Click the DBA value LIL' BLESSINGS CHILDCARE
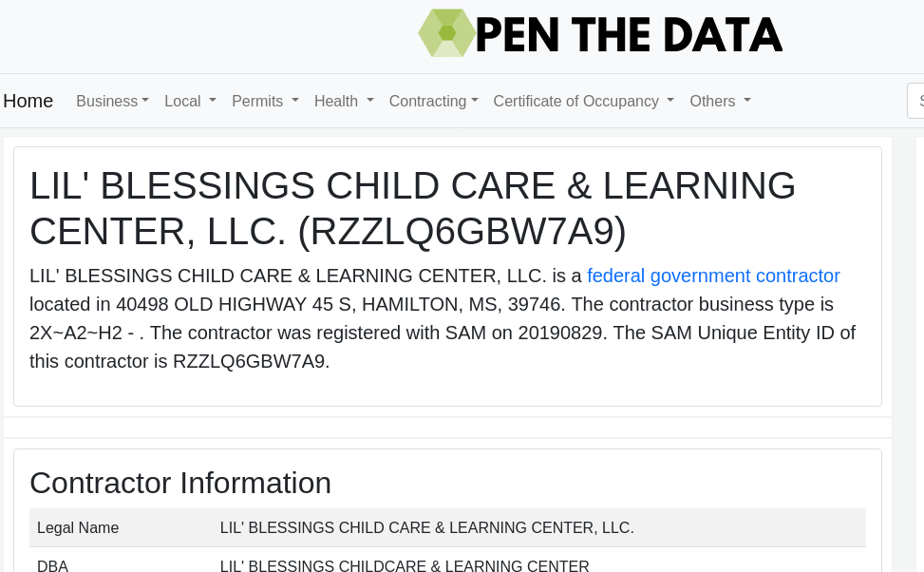The height and width of the screenshot is (572, 924). pos(405,565)
